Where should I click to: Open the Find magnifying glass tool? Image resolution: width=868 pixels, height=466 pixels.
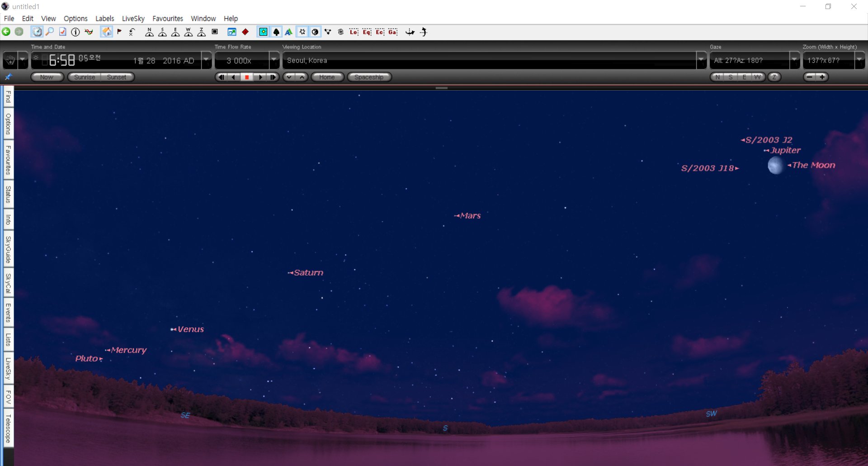(50, 32)
